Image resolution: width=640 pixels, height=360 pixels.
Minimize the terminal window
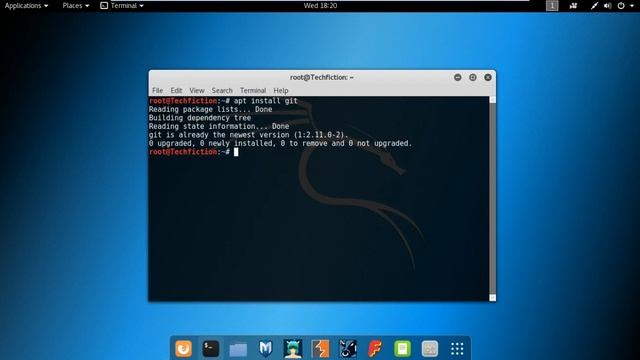click(x=458, y=77)
